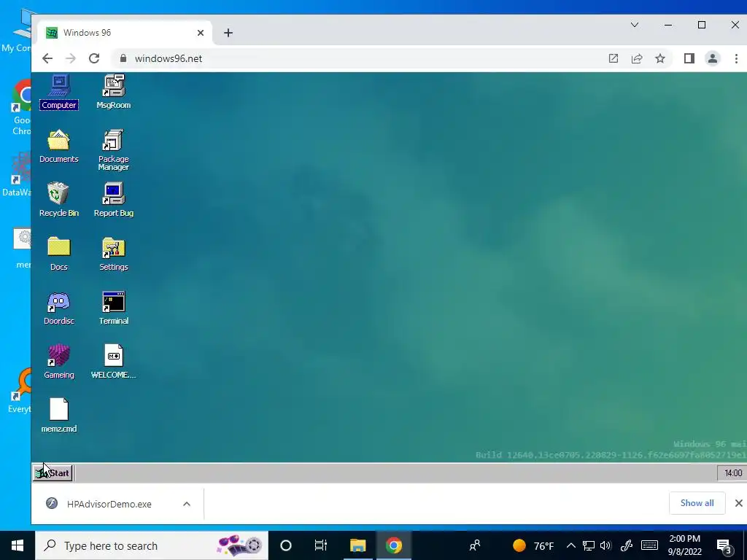Open the 76°F weather widget
The height and width of the screenshot is (560, 747).
[533, 545]
